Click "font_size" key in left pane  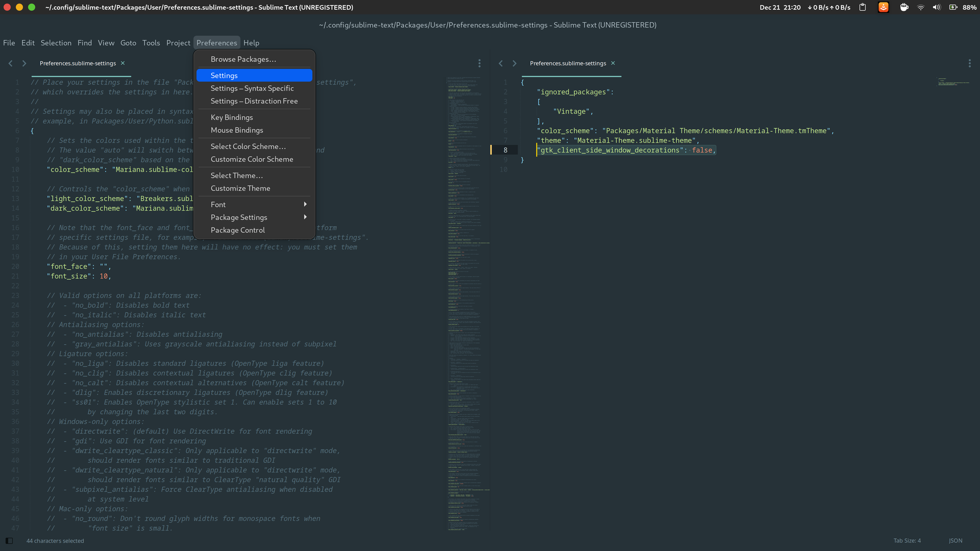point(69,276)
